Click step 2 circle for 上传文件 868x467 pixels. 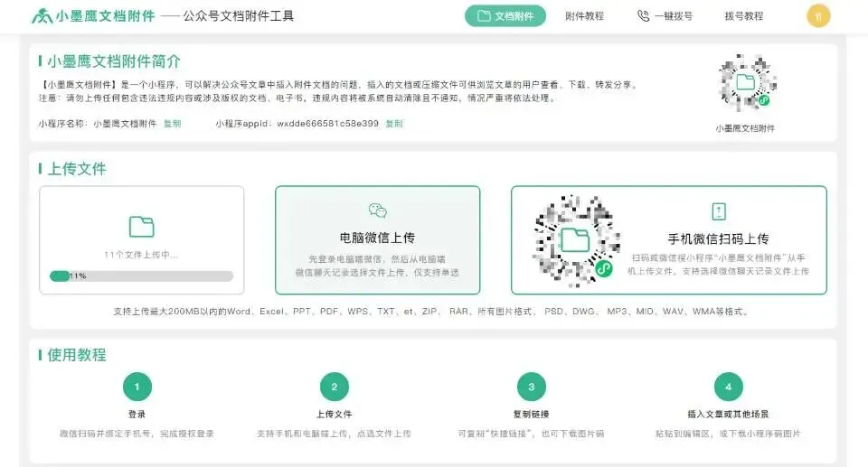point(335,387)
